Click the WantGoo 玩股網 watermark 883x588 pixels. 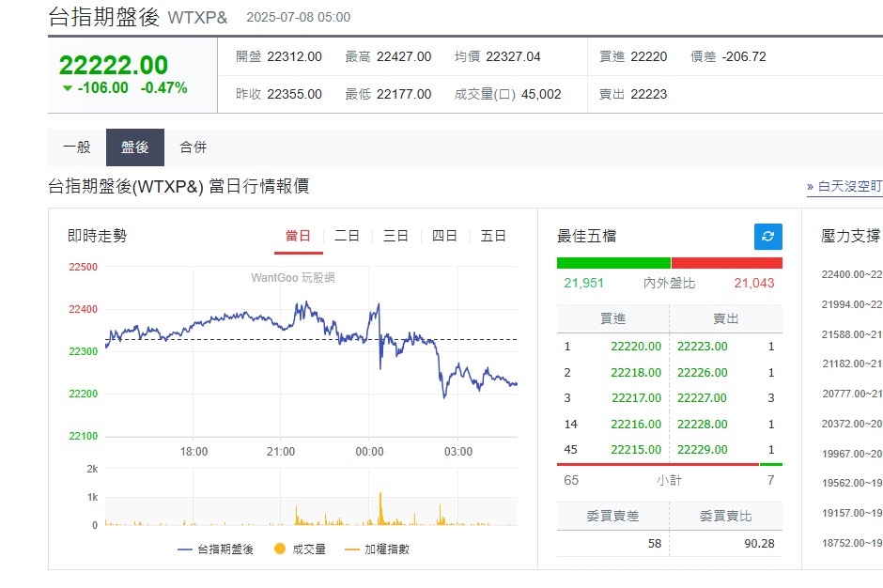[292, 278]
